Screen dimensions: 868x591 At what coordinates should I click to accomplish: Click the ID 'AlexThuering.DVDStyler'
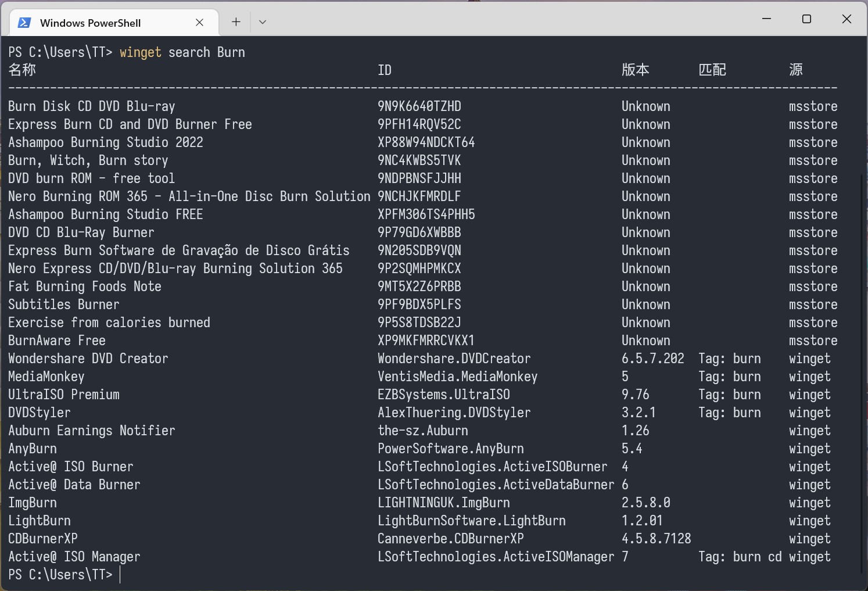(x=454, y=413)
